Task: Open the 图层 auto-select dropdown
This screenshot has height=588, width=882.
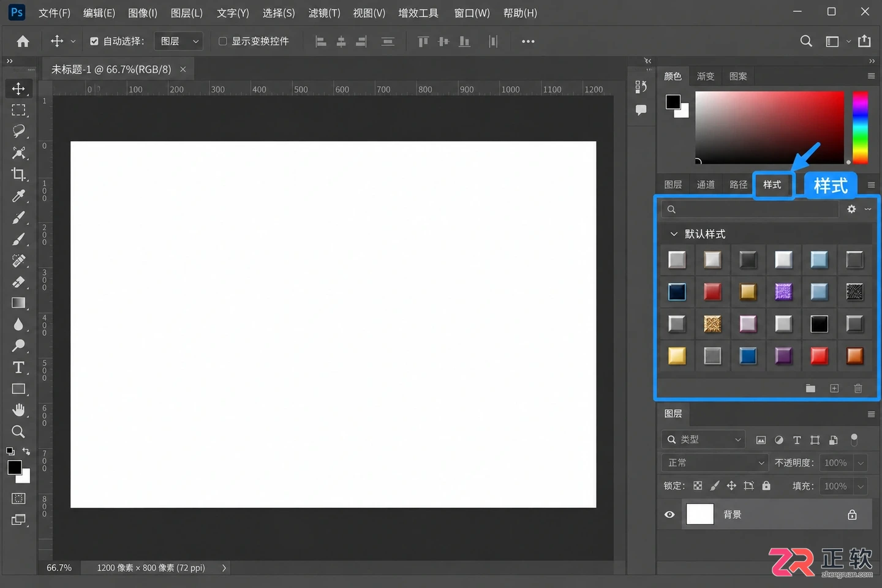Action: pos(178,41)
